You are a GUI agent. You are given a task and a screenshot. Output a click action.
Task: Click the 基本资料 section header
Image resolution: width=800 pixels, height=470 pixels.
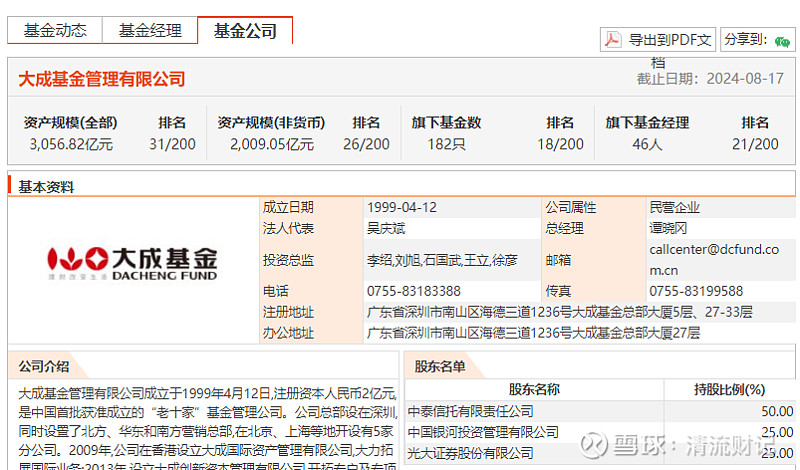click(46, 187)
